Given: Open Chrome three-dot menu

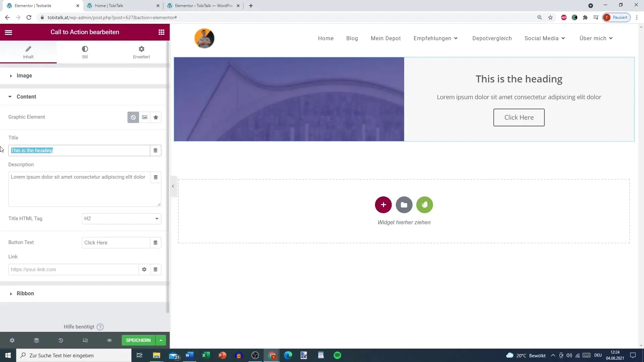Looking at the screenshot, I should (637, 17).
